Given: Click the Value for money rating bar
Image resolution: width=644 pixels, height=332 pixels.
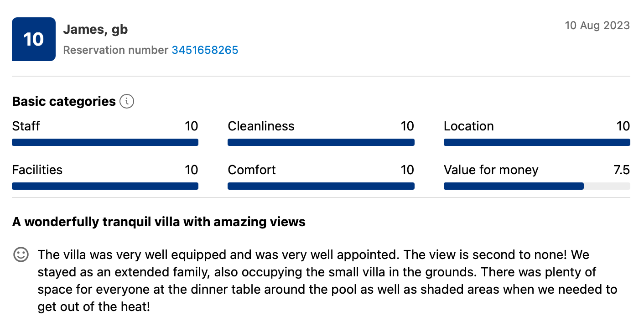Looking at the screenshot, I should (537, 186).
